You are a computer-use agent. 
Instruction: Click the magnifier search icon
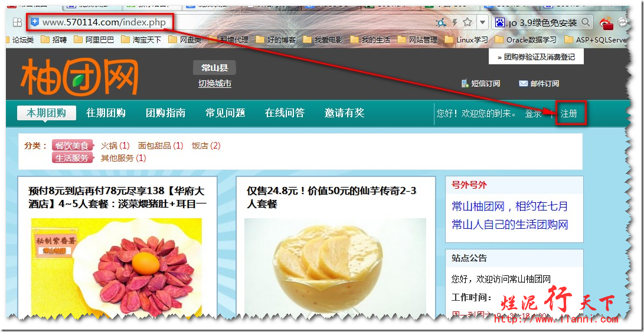(x=586, y=22)
